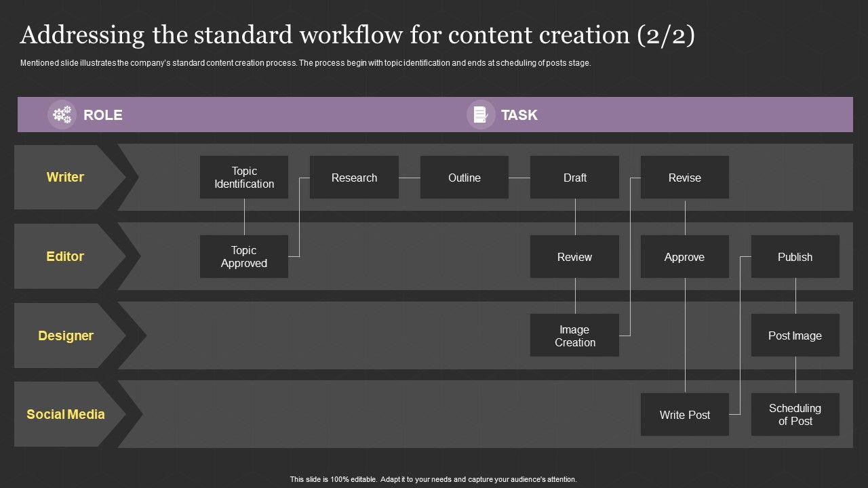Select the Topic Identification box
868x488 pixels.
244,178
